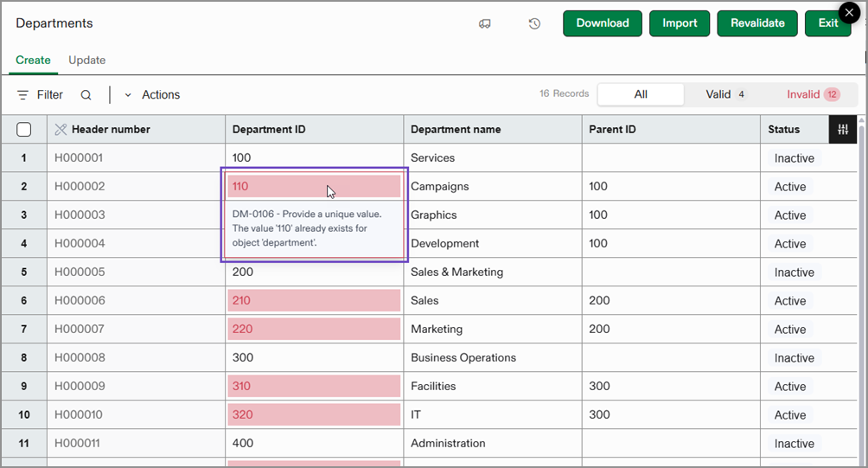Click the Revalidate button
This screenshot has height=468, width=868.
coord(756,23)
